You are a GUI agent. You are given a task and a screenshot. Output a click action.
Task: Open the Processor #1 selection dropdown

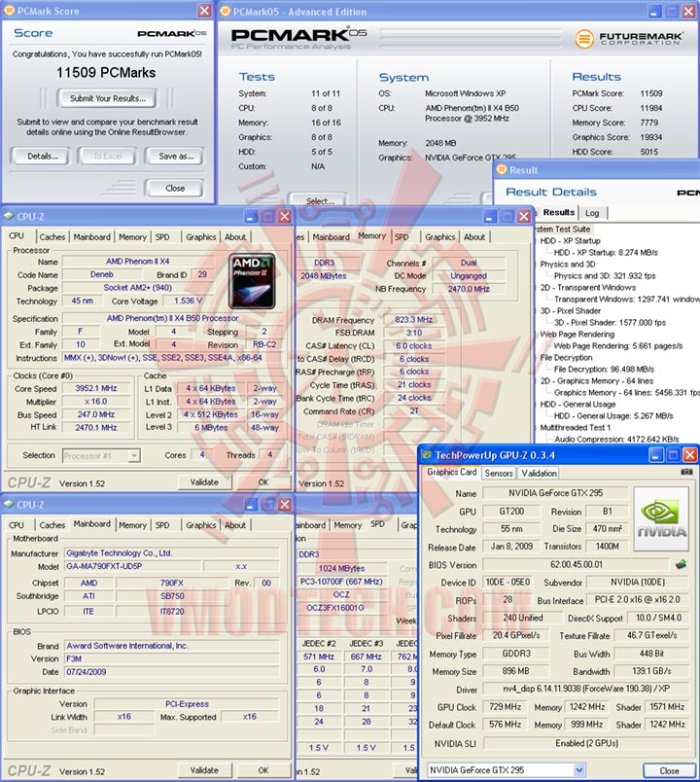(x=133, y=455)
